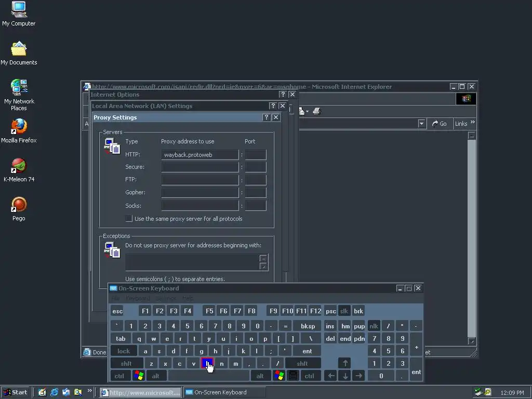Click Internet Explorer scrollbar up arrow
Image resolution: width=532 pixels, height=399 pixels.
[x=472, y=136]
